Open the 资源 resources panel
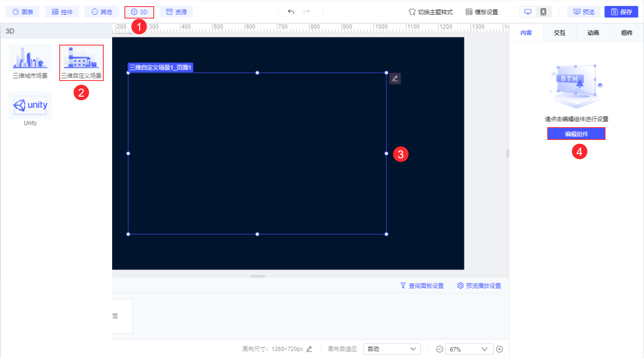The image size is (644, 358). point(177,12)
